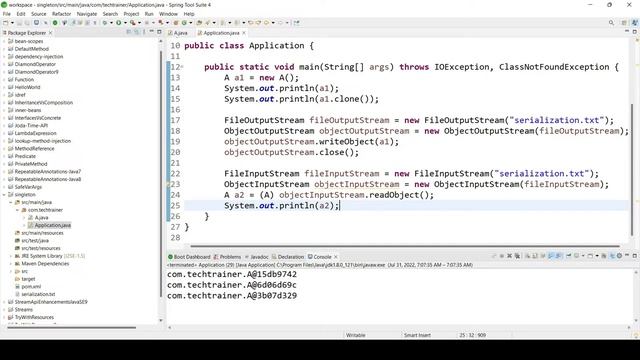Minimize the Package Explorer view

151,31
